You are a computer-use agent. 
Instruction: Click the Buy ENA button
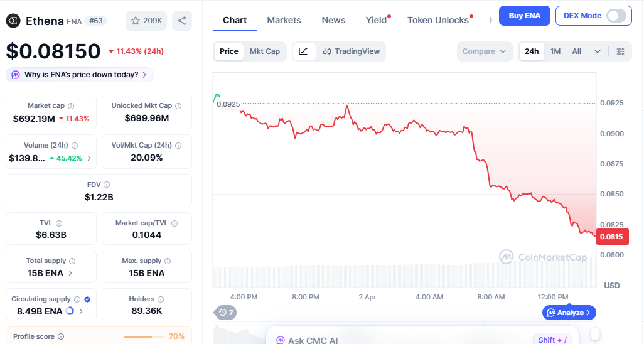point(525,16)
